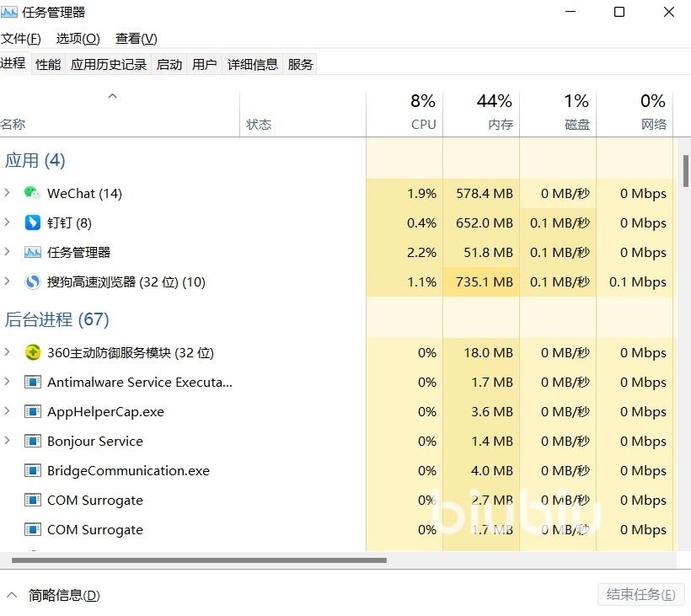Open the 文件(F) menu
691x616 pixels.
(x=21, y=39)
